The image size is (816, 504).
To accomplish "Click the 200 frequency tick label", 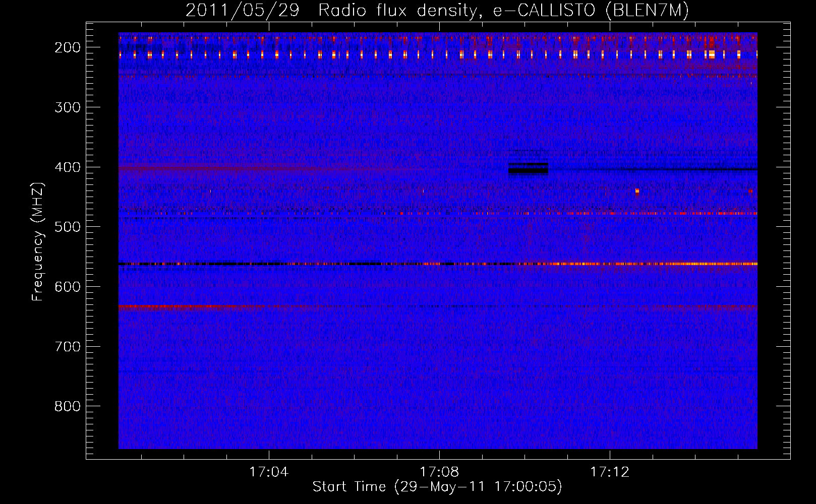I will click(x=68, y=47).
